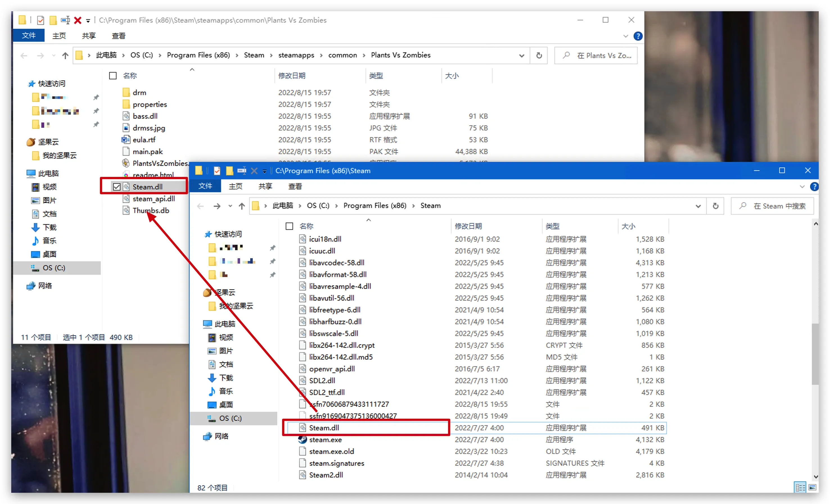The height and width of the screenshot is (504, 830).
Task: Click the chevron after steamapps in the breadcrumb
Action: click(321, 55)
